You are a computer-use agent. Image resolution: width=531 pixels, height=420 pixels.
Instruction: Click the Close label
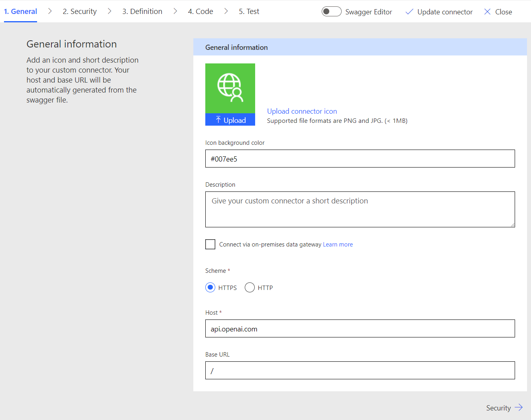click(503, 12)
